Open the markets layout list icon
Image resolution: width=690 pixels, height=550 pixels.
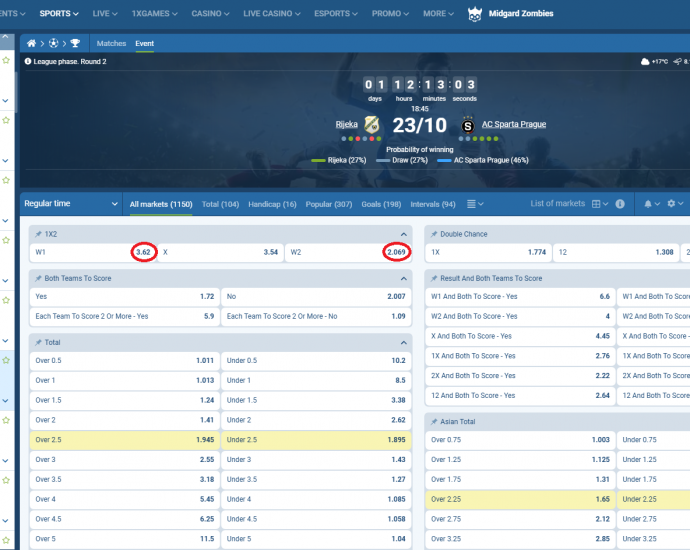471,204
